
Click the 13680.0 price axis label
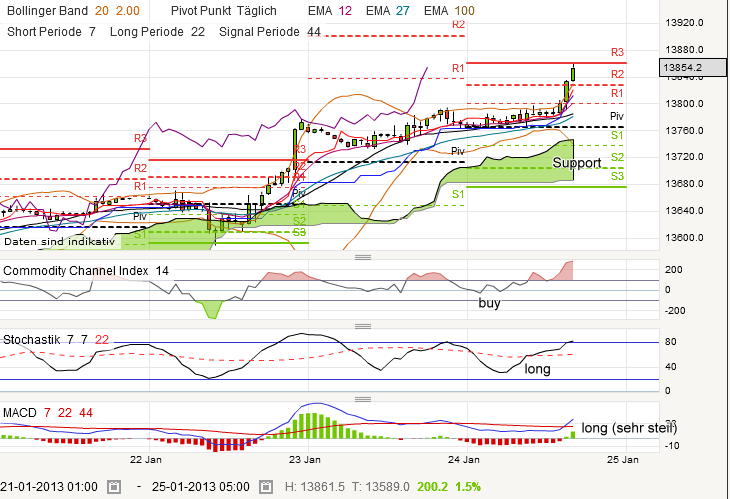684,184
